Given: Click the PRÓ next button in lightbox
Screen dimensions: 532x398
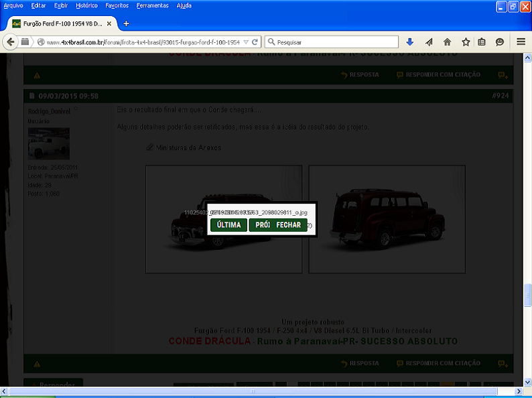Looking at the screenshot, I should click(260, 225).
